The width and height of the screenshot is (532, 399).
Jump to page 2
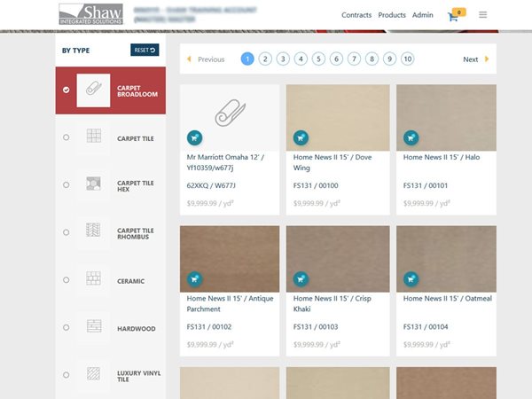265,59
